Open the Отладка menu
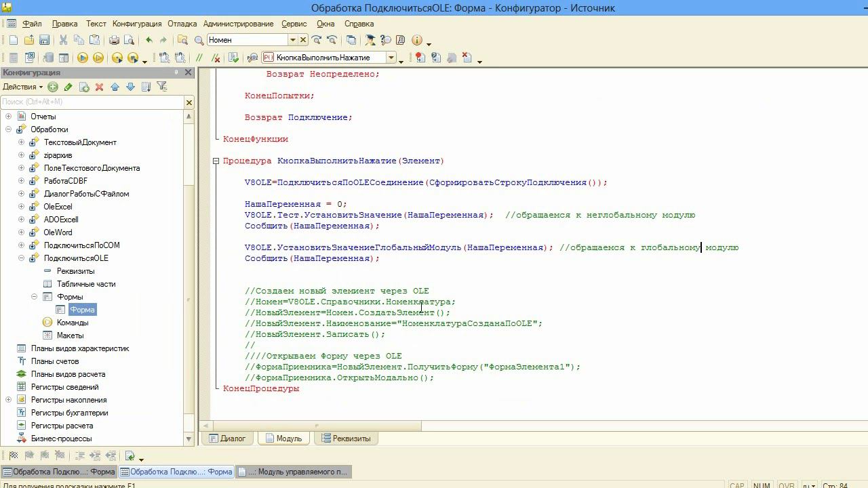Viewport: 868px width, 488px height. (182, 24)
